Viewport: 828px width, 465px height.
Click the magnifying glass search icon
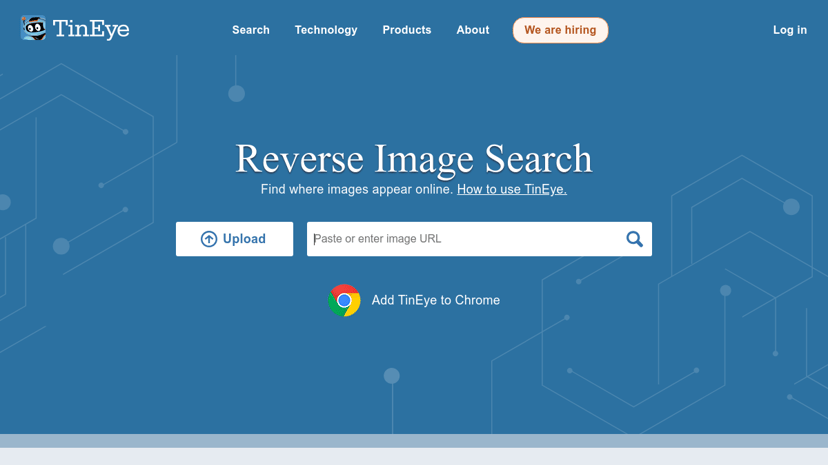(x=634, y=239)
